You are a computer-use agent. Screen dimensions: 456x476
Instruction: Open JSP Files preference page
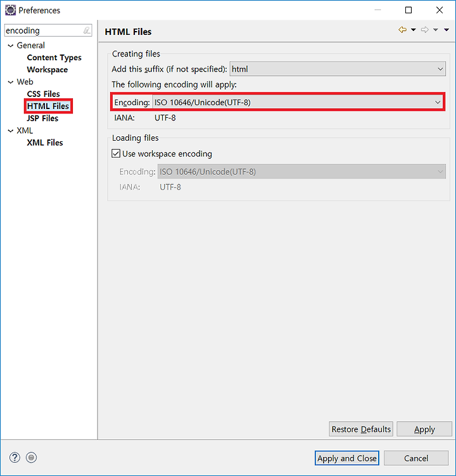coord(42,119)
